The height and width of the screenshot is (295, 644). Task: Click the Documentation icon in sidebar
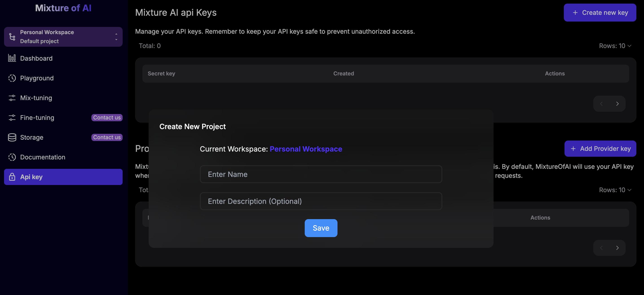(12, 157)
